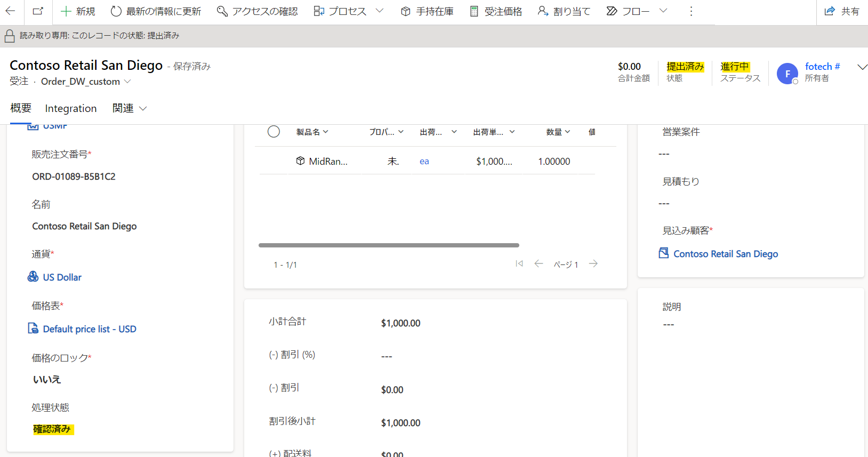Click the currency icon beside US Dollar
This screenshot has height=457, width=868.
33,276
